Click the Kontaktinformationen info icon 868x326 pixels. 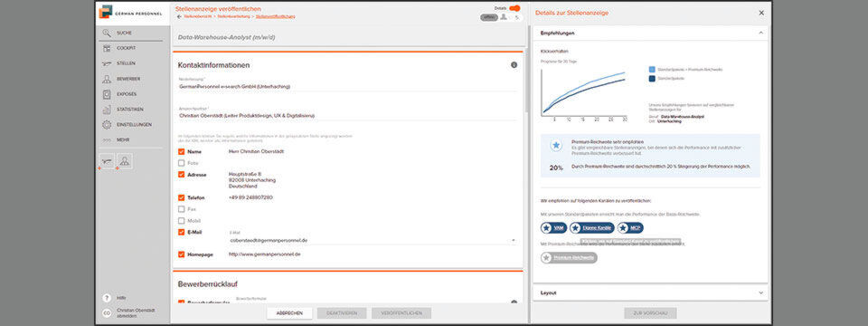514,65
